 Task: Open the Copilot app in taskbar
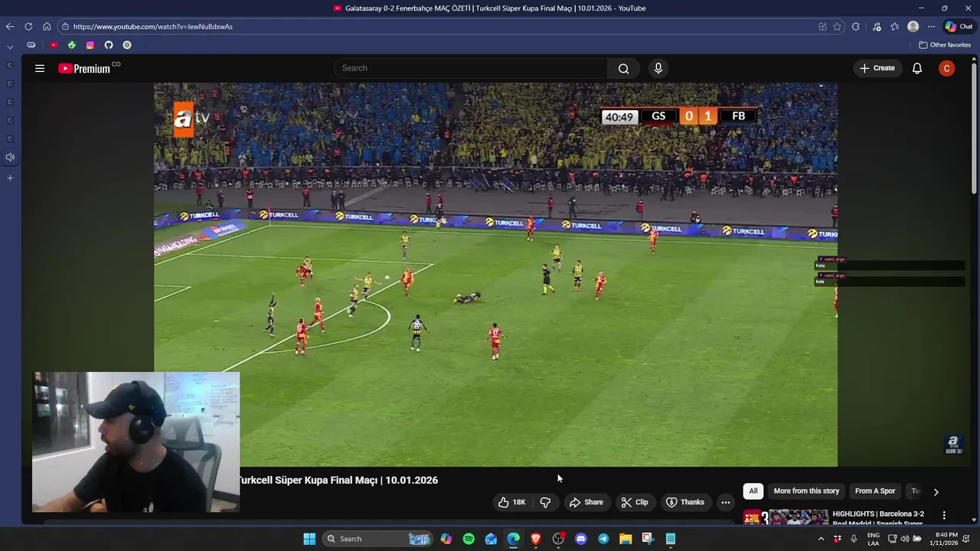pos(446,539)
